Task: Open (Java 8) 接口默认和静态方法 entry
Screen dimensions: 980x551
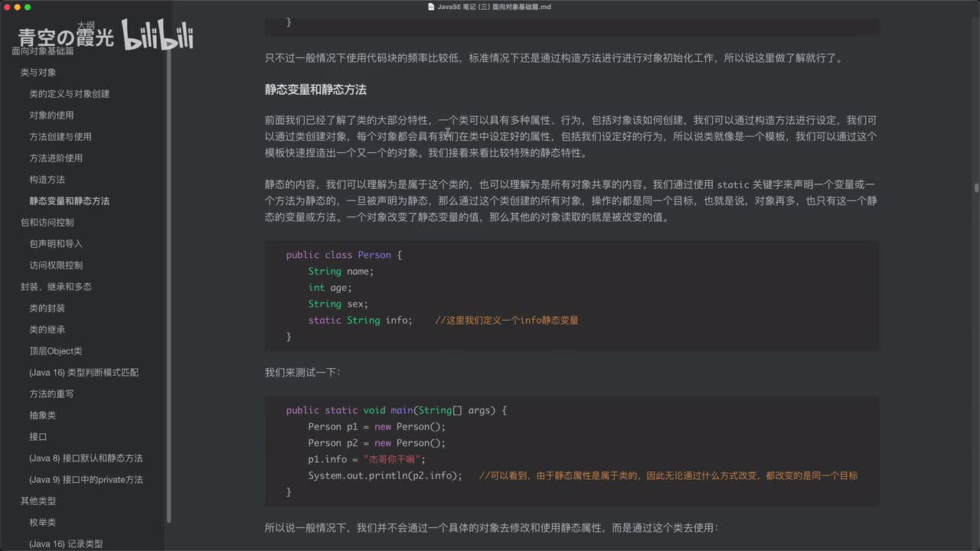Action: coord(87,458)
